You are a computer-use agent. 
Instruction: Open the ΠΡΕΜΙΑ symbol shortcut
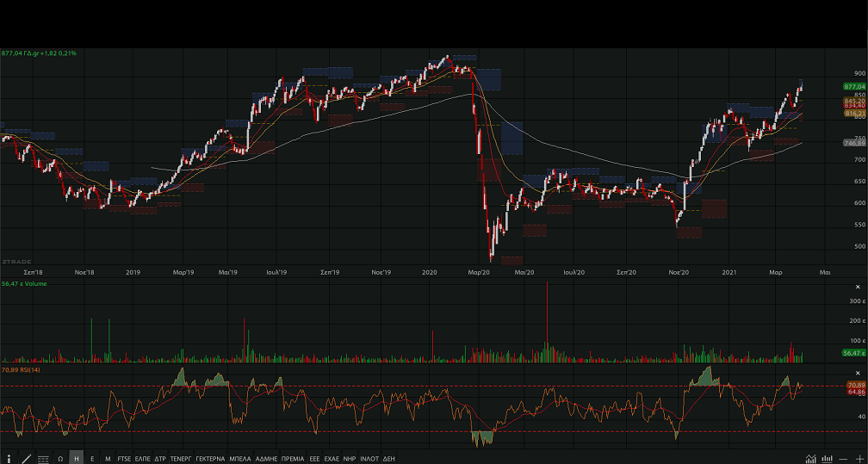click(x=292, y=459)
